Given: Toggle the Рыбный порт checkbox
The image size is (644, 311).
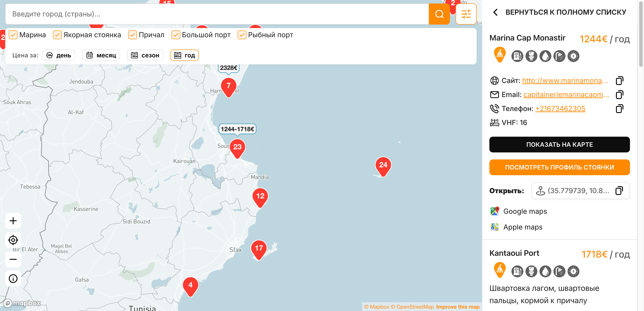Looking at the screenshot, I should (242, 35).
